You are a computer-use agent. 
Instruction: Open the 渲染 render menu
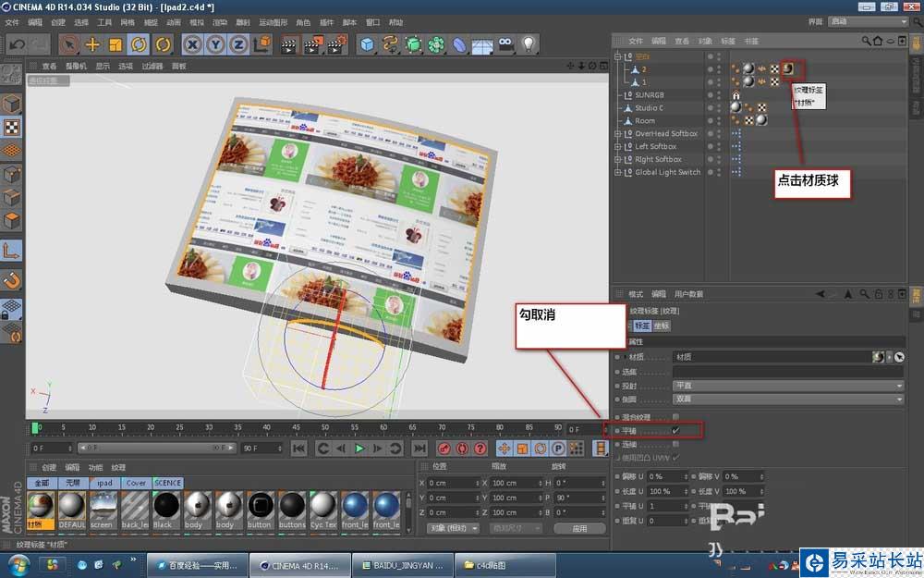tap(220, 22)
